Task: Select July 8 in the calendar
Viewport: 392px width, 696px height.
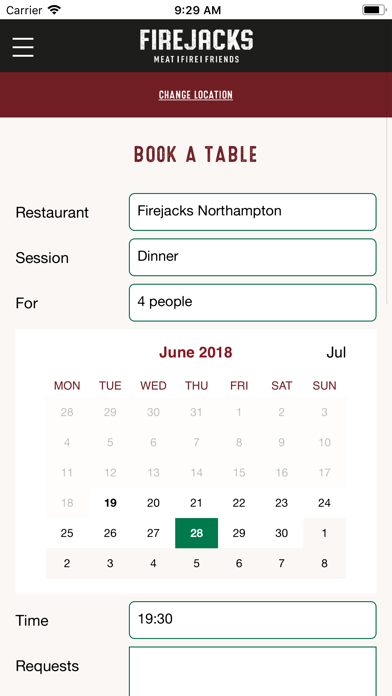Action: 325,563
